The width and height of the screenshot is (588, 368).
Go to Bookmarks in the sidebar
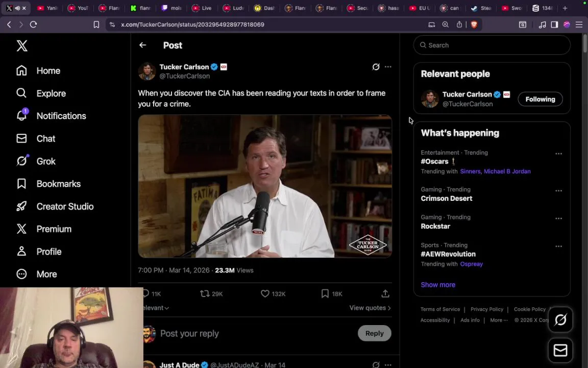58,184
